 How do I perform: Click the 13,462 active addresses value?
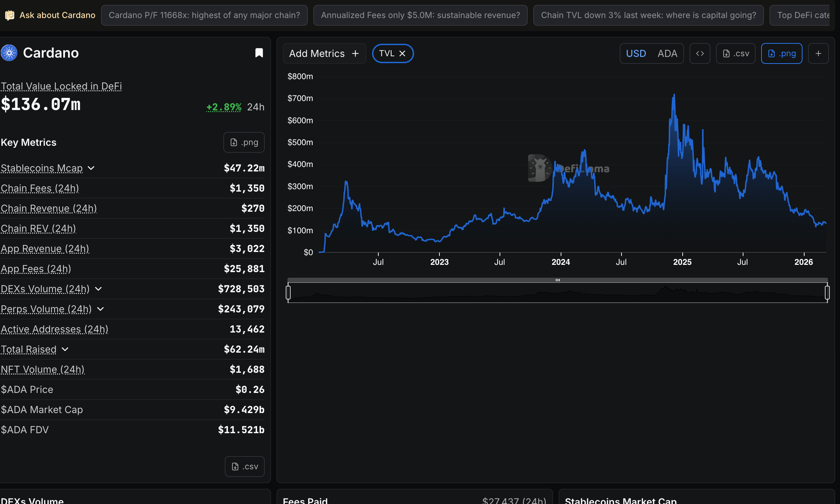(247, 329)
